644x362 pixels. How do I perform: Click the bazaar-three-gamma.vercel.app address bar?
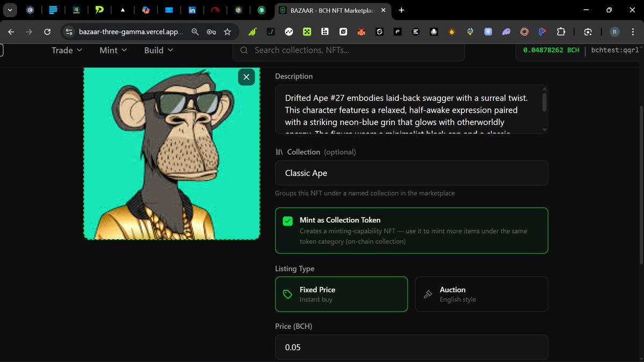(130, 32)
